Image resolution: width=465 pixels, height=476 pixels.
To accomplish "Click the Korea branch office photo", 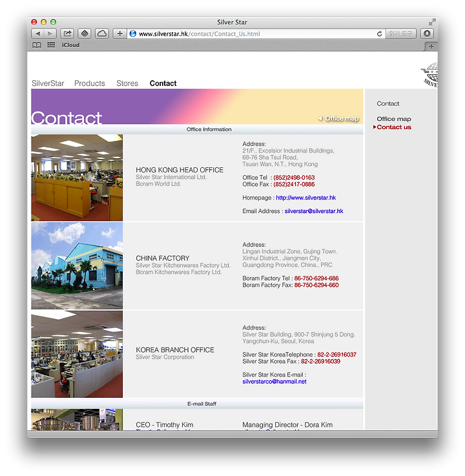I will pos(77,354).
